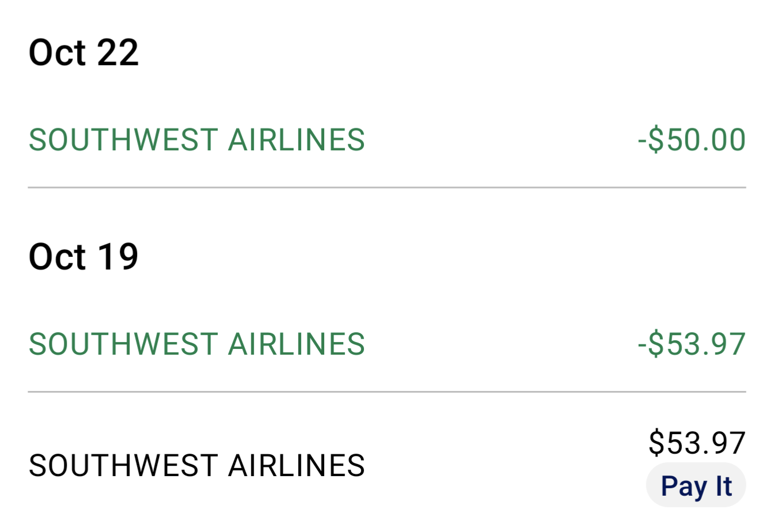This screenshot has width=774, height=532.
Task: Click the word AIRLINES in the black charge row
Action: (x=297, y=465)
